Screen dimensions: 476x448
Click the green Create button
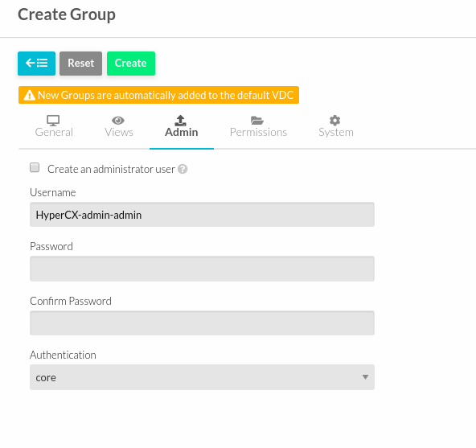131,64
